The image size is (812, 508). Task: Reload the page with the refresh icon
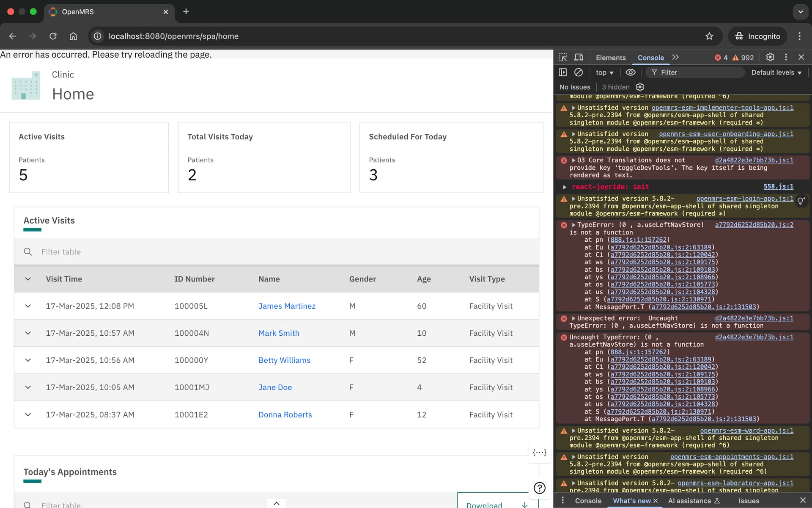coord(53,36)
